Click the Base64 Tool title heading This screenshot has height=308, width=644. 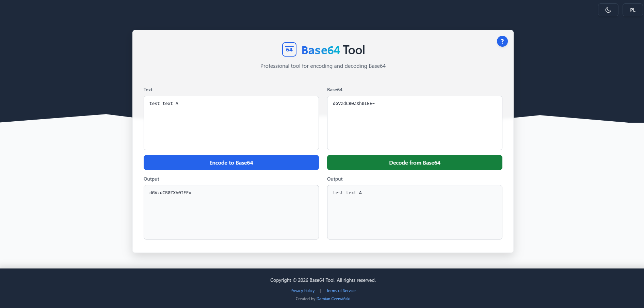pyautogui.click(x=333, y=50)
